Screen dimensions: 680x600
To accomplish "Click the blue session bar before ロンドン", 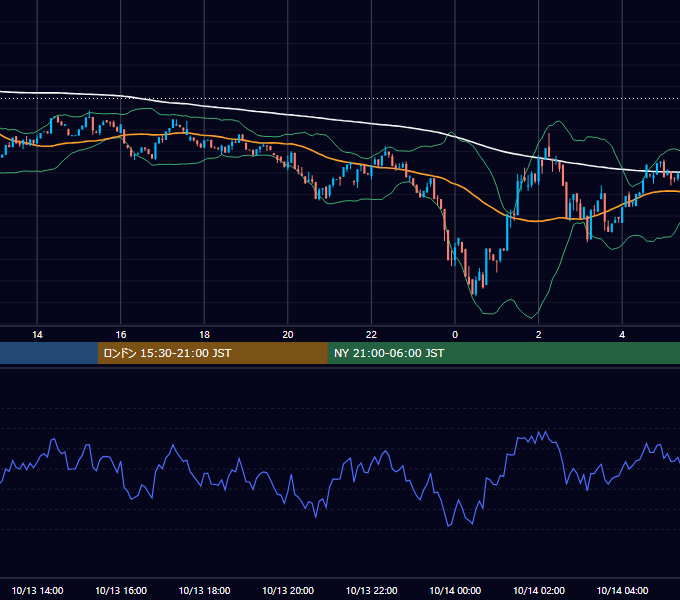I will (x=49, y=353).
